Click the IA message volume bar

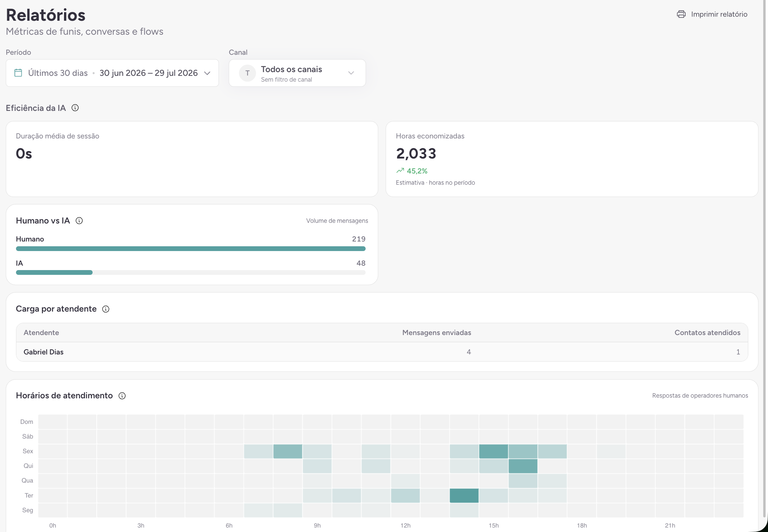(x=191, y=272)
